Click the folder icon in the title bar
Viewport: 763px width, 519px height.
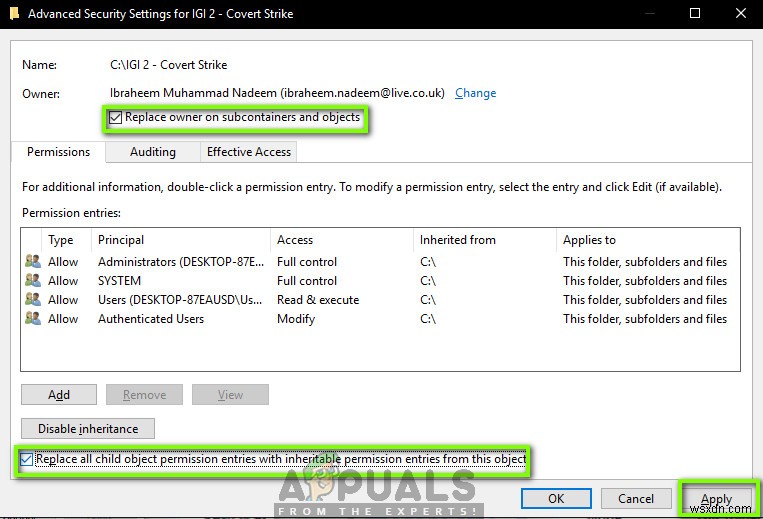point(15,13)
